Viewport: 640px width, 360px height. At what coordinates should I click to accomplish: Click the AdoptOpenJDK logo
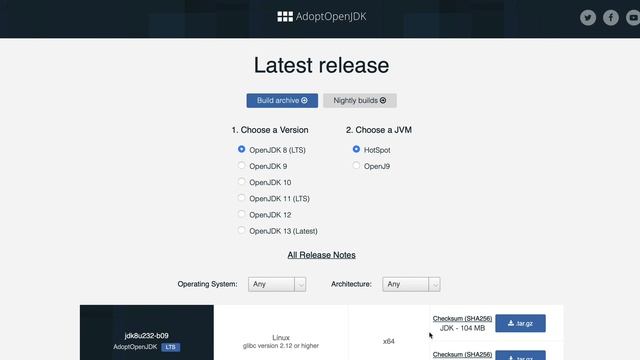tap(322, 16)
